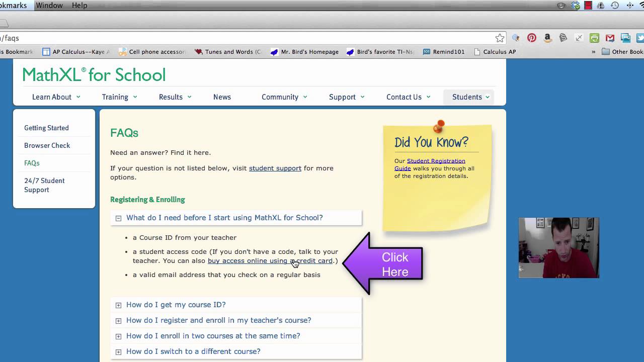Open 24/7 Student Support sidebar link
This screenshot has height=362, width=644.
(44, 185)
